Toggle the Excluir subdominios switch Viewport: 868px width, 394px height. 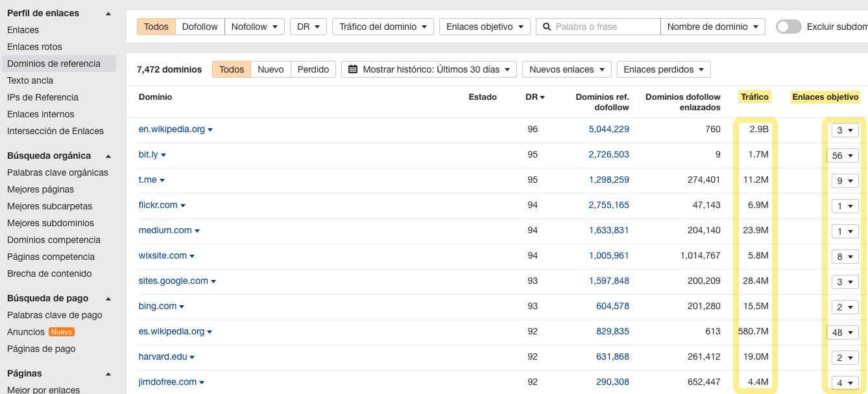tap(788, 27)
